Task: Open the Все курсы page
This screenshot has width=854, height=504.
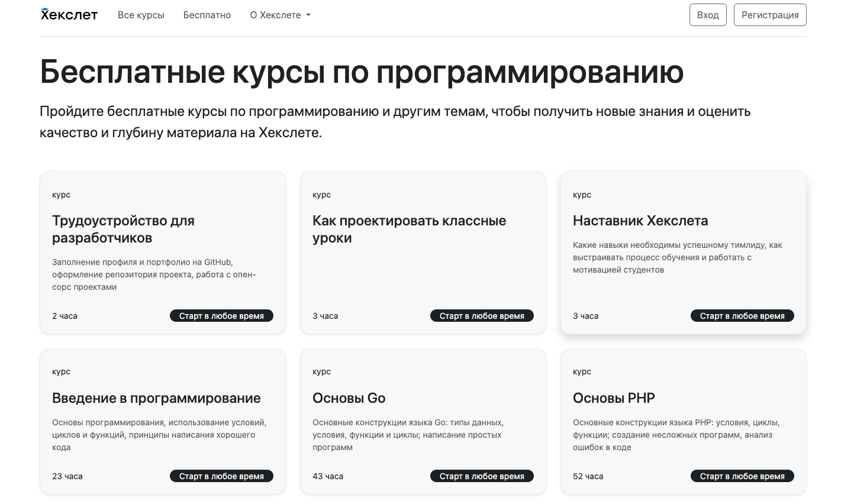Action: tap(141, 15)
